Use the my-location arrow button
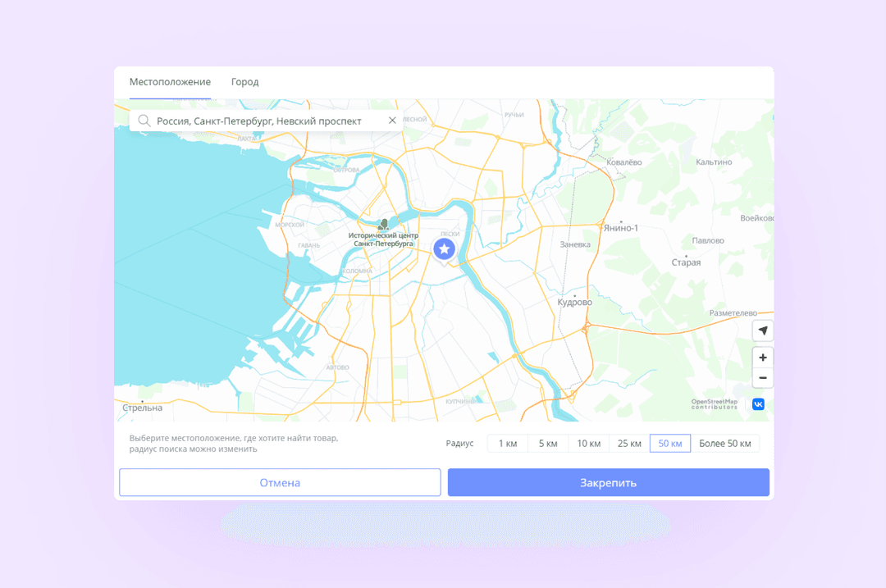This screenshot has height=588, width=886. (x=763, y=330)
